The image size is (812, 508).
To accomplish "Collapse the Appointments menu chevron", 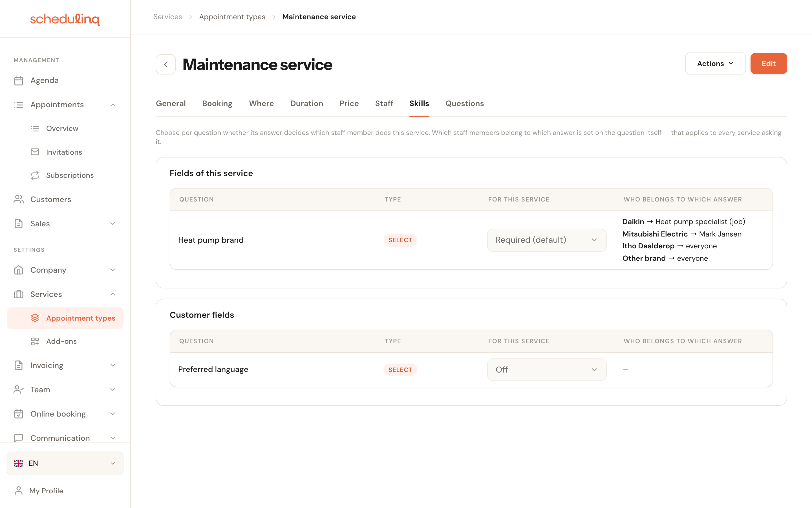I will (x=113, y=105).
